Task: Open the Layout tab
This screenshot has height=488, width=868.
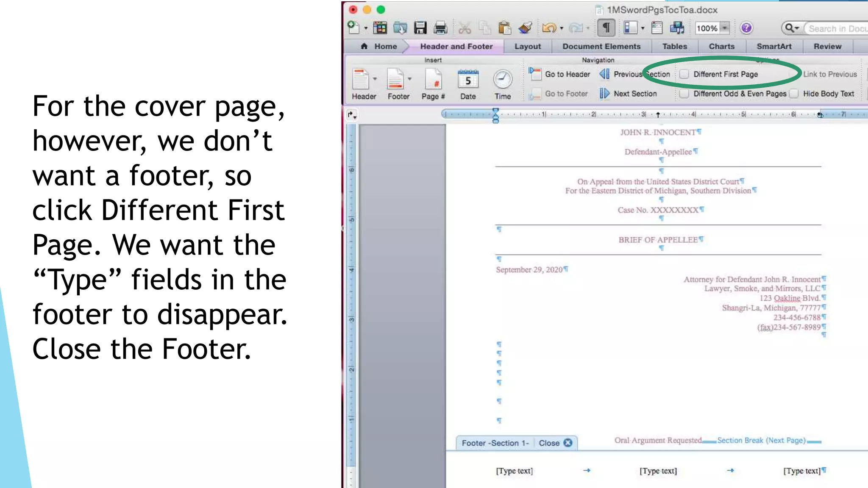Action: tap(528, 47)
